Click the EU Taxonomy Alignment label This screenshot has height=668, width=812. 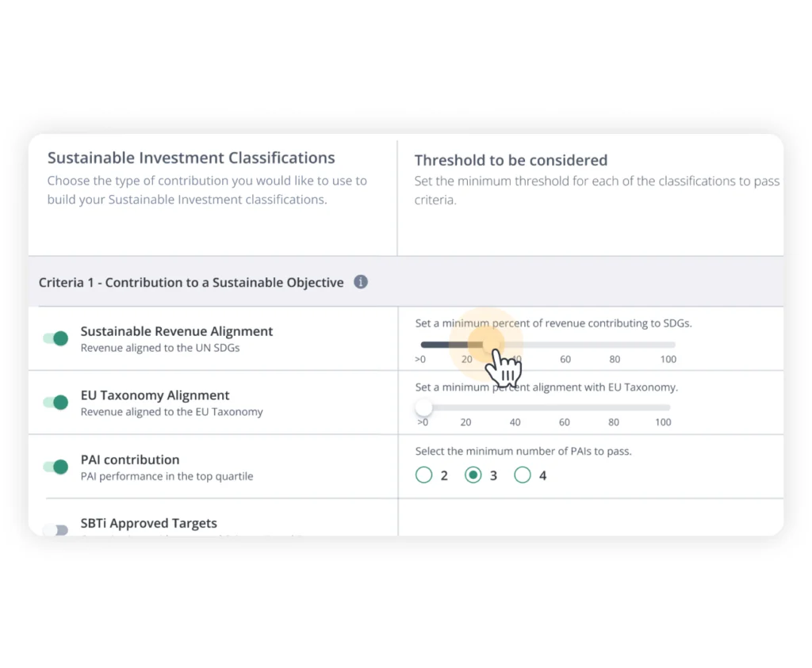[x=155, y=395]
